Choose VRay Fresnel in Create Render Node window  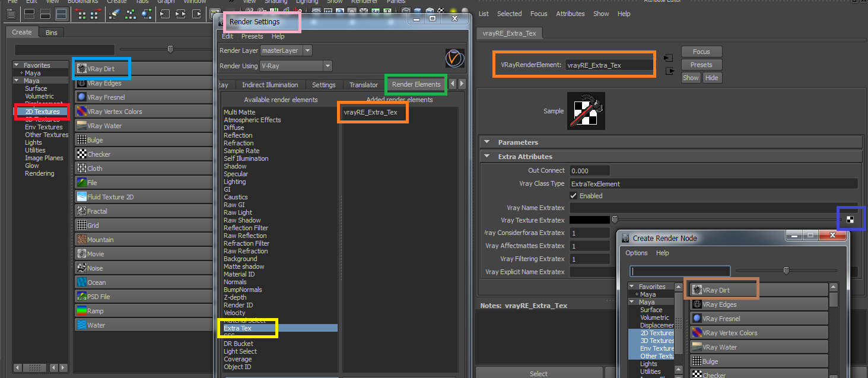pos(759,319)
